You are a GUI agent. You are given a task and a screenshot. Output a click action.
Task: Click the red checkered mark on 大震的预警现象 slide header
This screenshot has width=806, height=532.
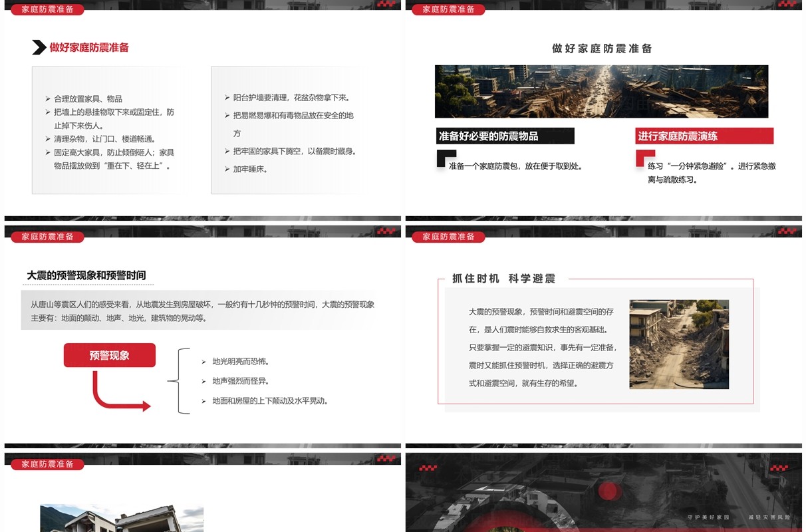[x=386, y=231]
